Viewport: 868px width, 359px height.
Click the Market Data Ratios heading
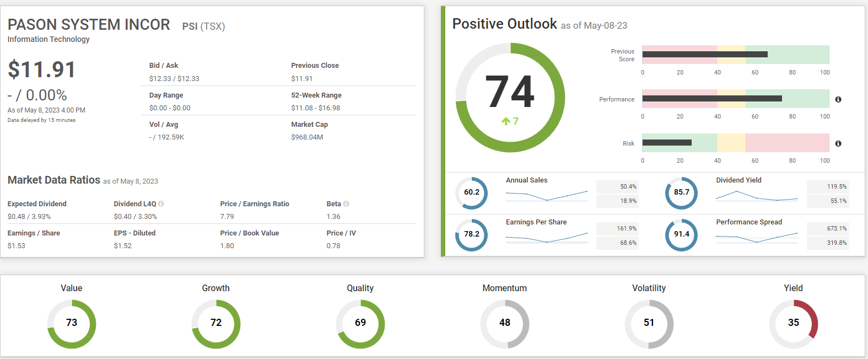pos(54,180)
